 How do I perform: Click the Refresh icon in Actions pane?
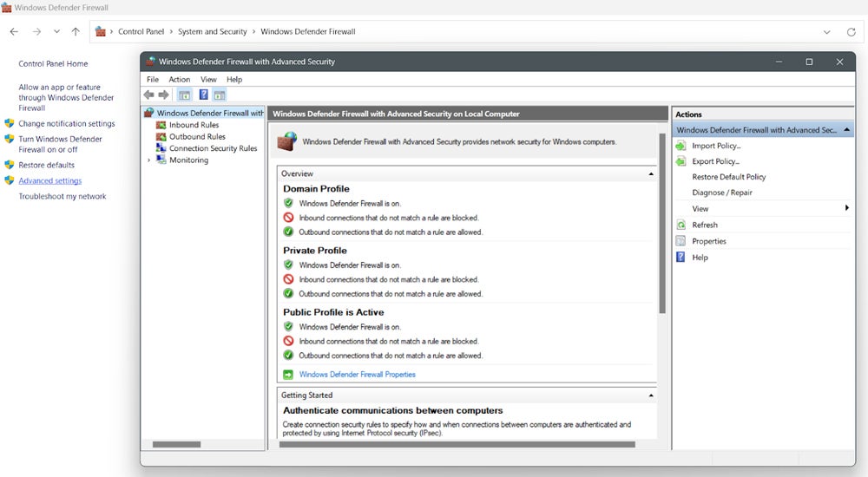pyautogui.click(x=681, y=225)
